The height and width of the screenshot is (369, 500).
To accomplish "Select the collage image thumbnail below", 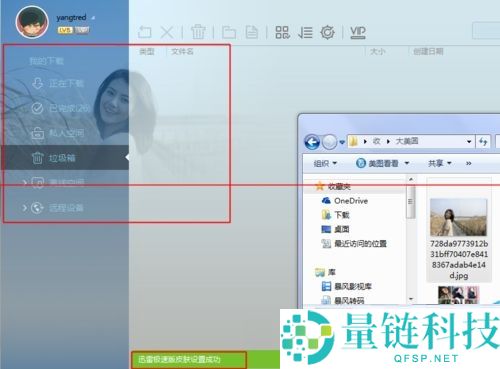I will point(458,295).
